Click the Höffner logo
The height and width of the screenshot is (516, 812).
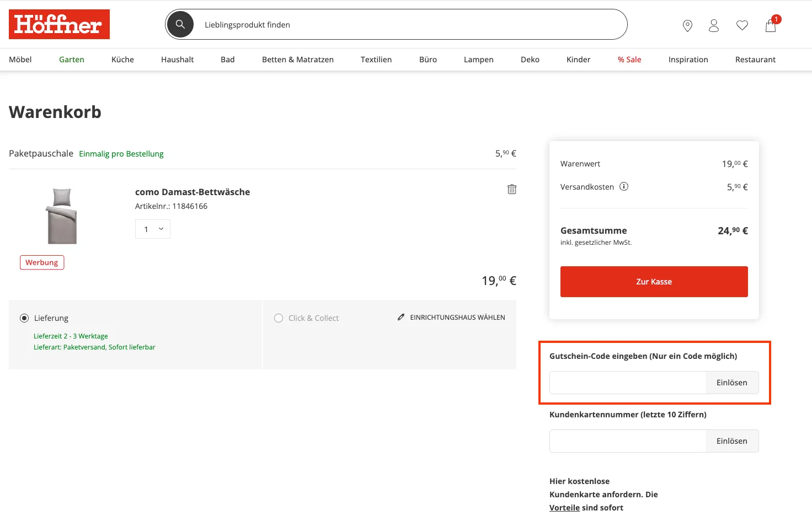coord(59,24)
